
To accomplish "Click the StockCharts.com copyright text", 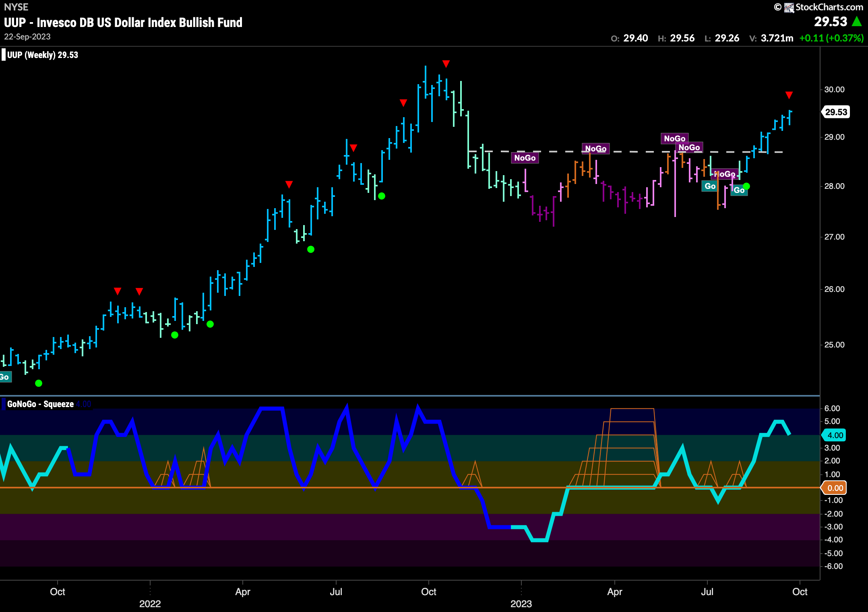I will click(x=829, y=7).
